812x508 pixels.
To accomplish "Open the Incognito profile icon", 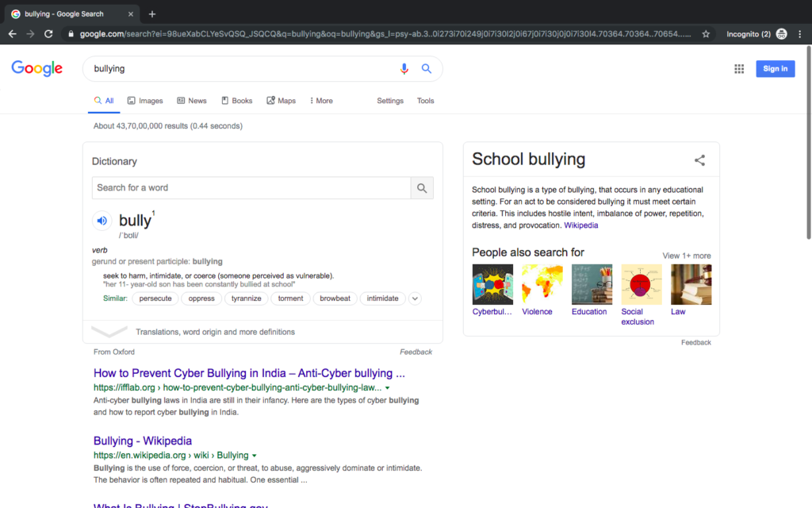I will [781, 34].
